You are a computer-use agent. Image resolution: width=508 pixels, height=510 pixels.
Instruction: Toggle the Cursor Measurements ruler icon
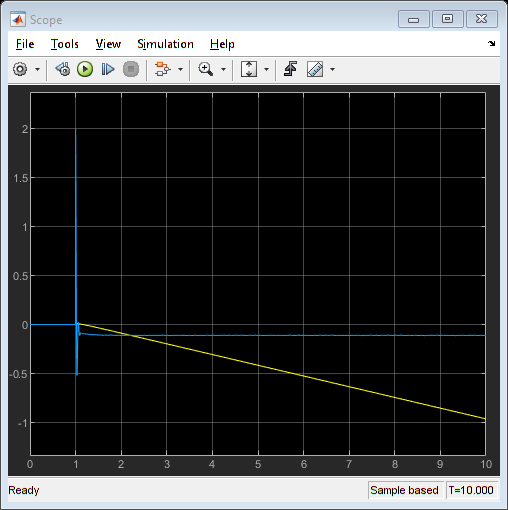(x=315, y=69)
